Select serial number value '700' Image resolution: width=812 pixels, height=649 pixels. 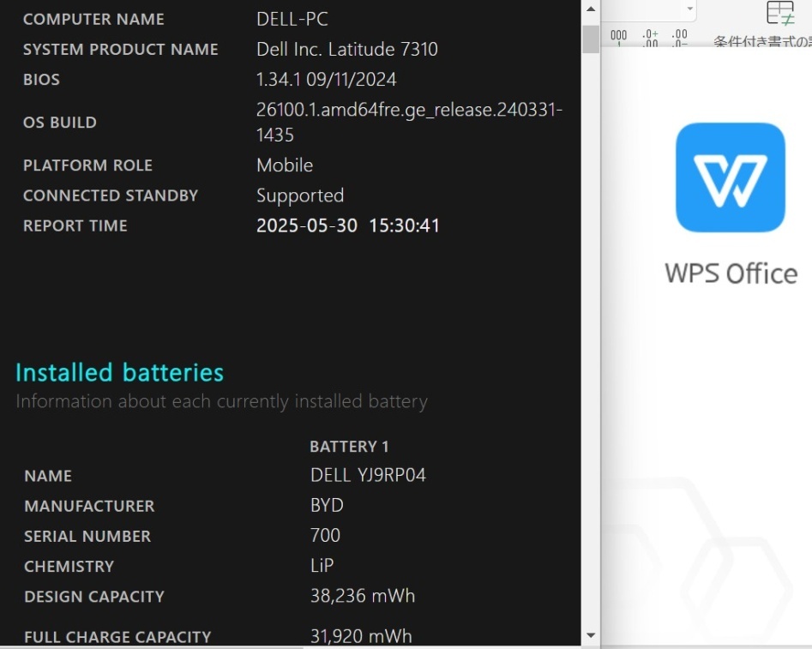click(325, 535)
